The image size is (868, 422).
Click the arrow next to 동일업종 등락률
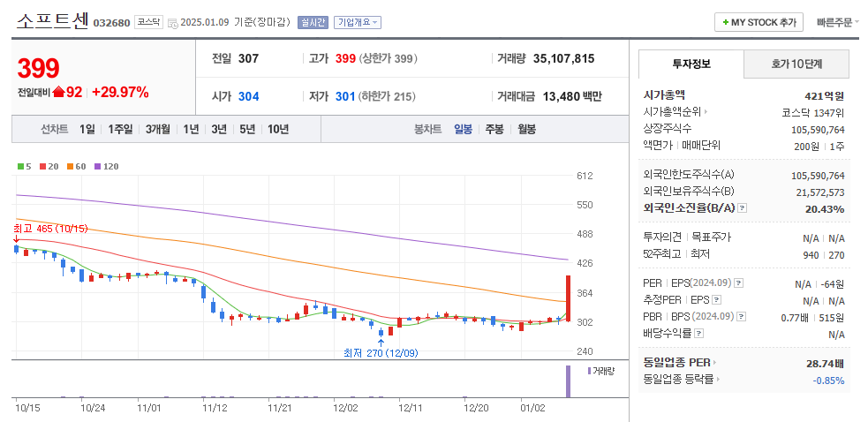tap(719, 380)
